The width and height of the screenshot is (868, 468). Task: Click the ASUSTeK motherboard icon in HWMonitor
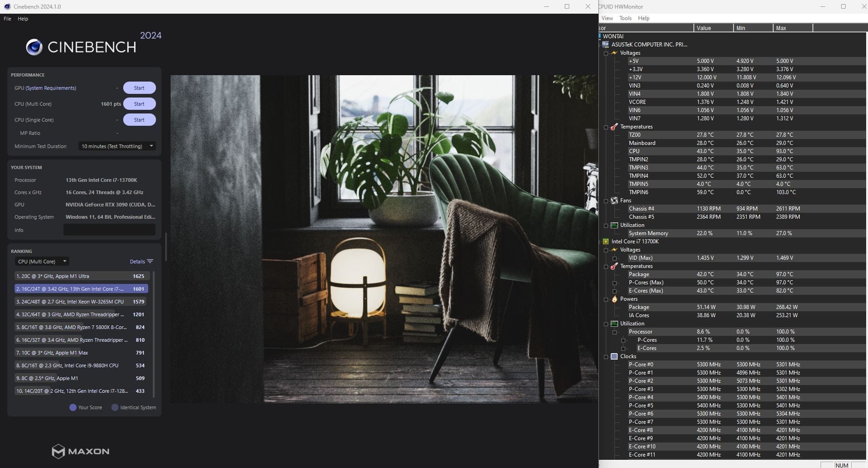[x=605, y=45]
